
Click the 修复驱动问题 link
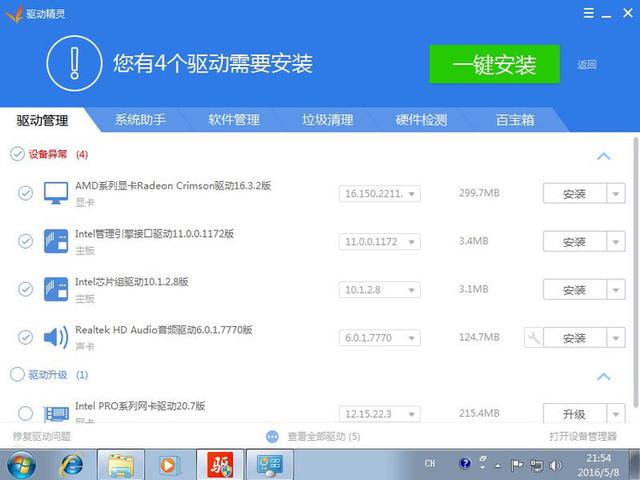pos(42,436)
